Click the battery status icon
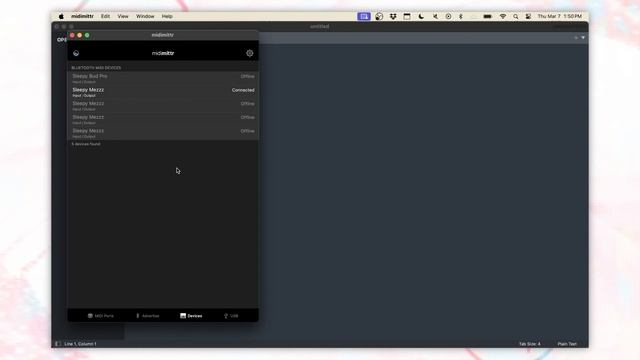Image resolution: width=640 pixels, height=360 pixels. [487, 16]
